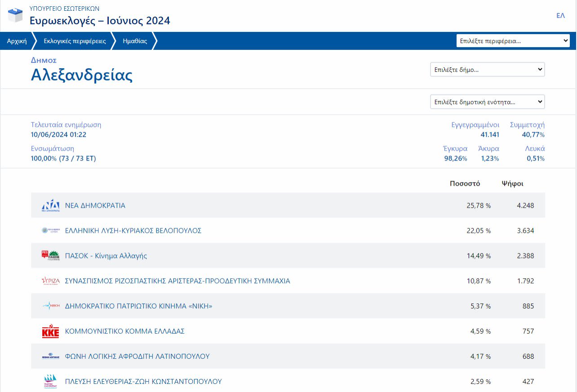This screenshot has width=577, height=392.
Task: Open the ΝΕΑ ΔΗΜΟΚΡΑΤΙΑ party name link
Action: coord(95,205)
